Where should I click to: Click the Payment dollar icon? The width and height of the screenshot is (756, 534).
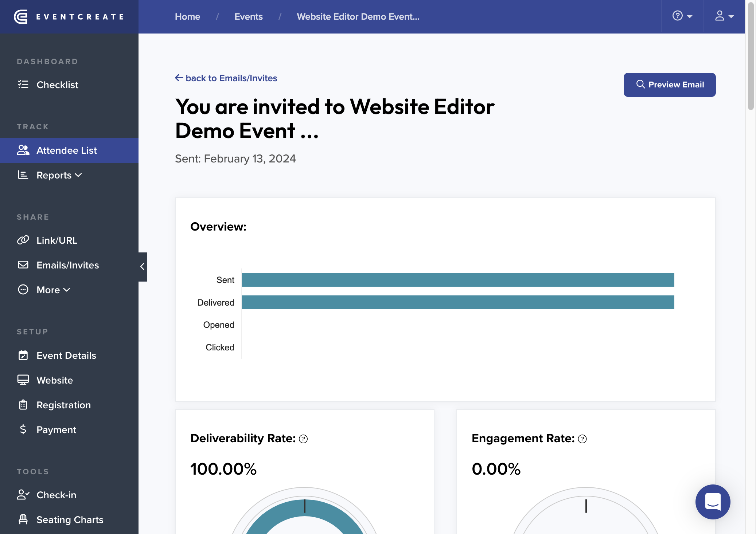tap(23, 429)
